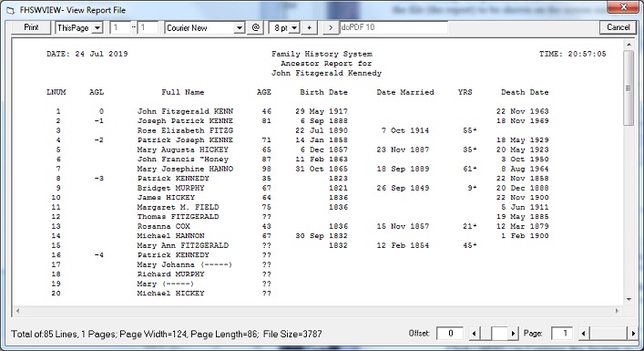Image resolution: width=644 pixels, height=351 pixels.
Task: Click the doPDF 10 printer field
Action: coord(394,27)
